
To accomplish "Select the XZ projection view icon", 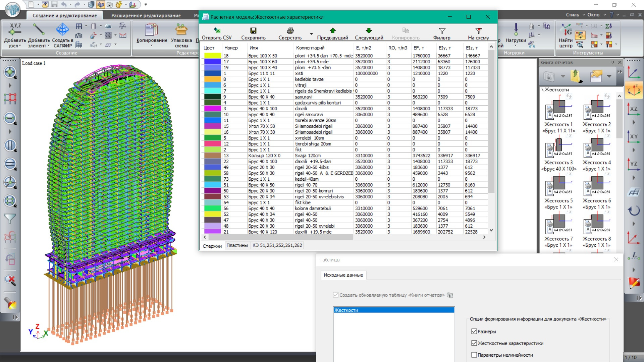I will tap(633, 109).
